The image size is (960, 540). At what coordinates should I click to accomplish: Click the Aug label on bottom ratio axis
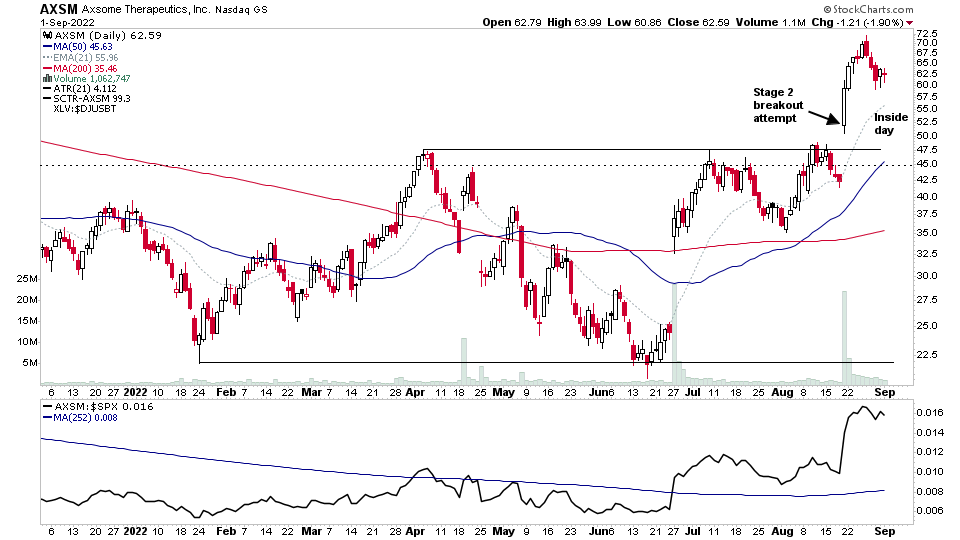pos(782,531)
